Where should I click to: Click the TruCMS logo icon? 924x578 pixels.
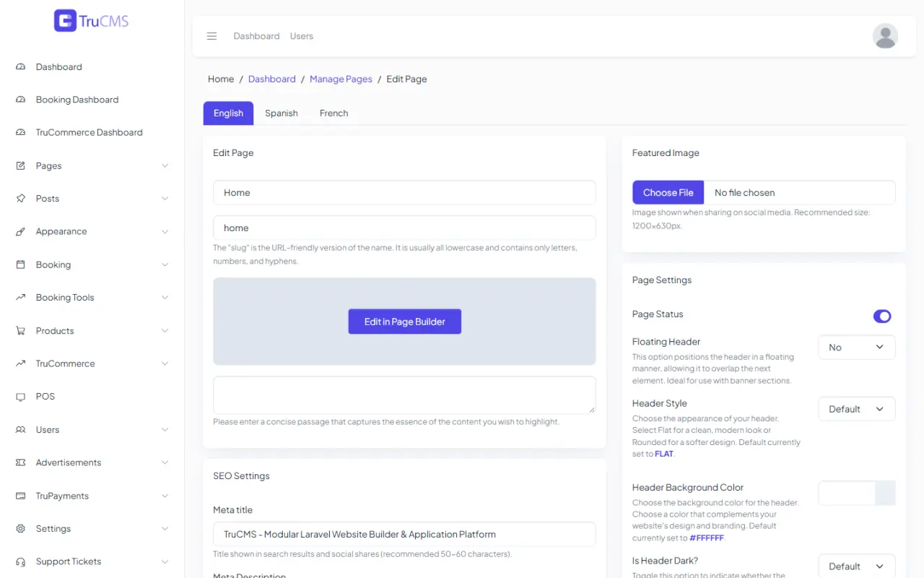click(65, 20)
